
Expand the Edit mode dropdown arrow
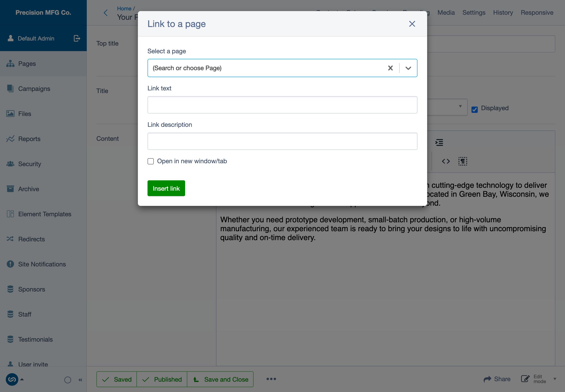(555, 379)
